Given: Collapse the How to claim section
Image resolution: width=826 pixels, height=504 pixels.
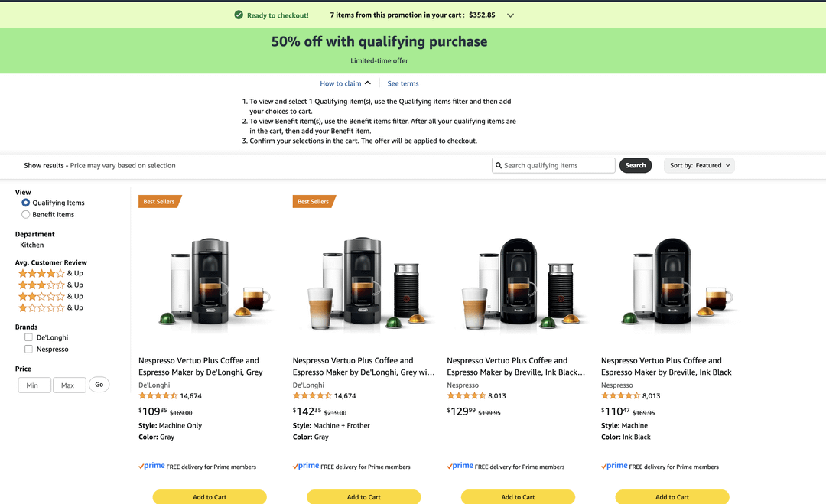Looking at the screenshot, I should pyautogui.click(x=345, y=83).
